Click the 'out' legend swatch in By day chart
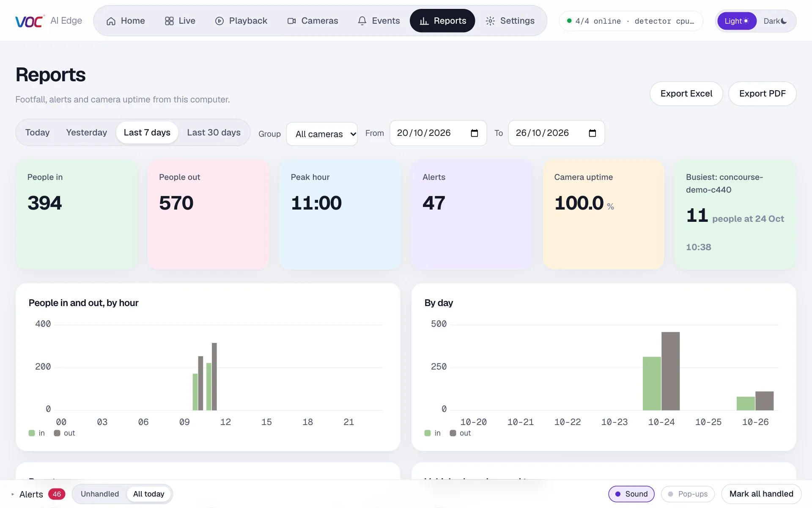The image size is (812, 508). pos(453,433)
